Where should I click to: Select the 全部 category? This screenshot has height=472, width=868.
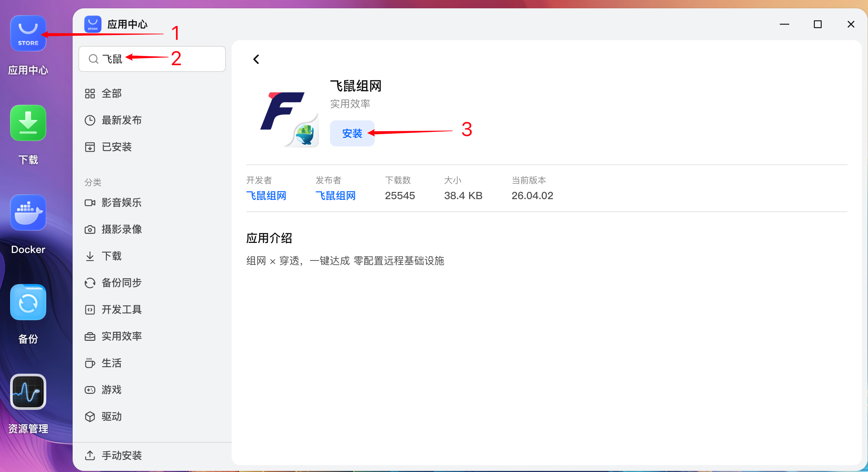pos(152,94)
